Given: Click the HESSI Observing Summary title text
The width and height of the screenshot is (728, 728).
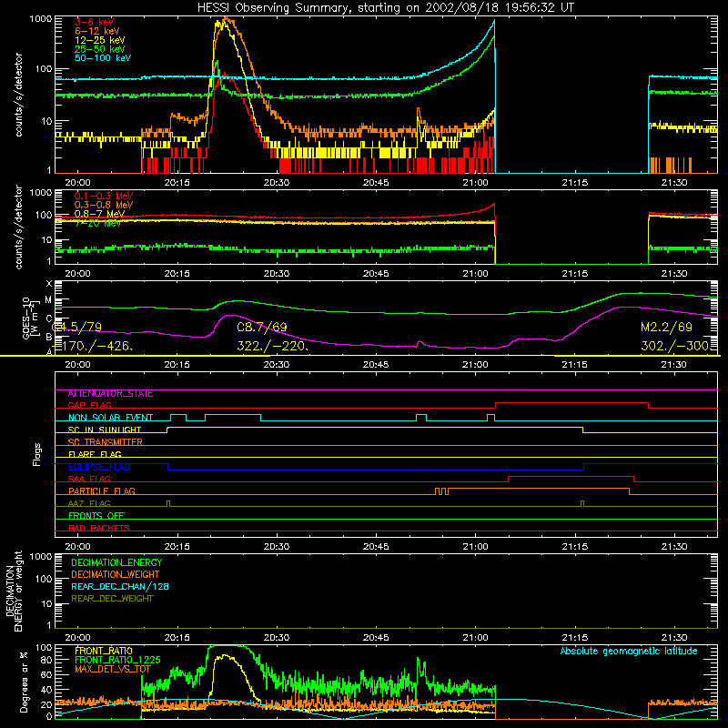Looking at the screenshot, I should 385,8.
